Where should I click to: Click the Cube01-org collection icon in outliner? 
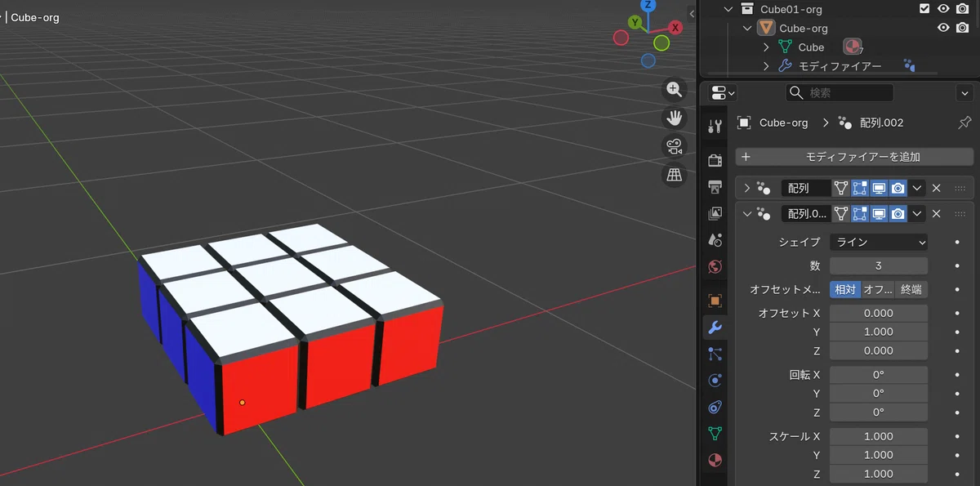pos(746,9)
